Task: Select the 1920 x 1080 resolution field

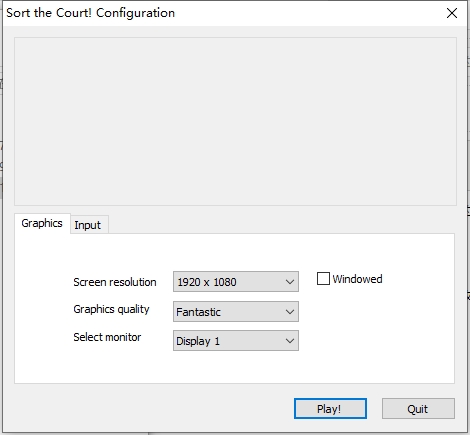Action: (236, 282)
